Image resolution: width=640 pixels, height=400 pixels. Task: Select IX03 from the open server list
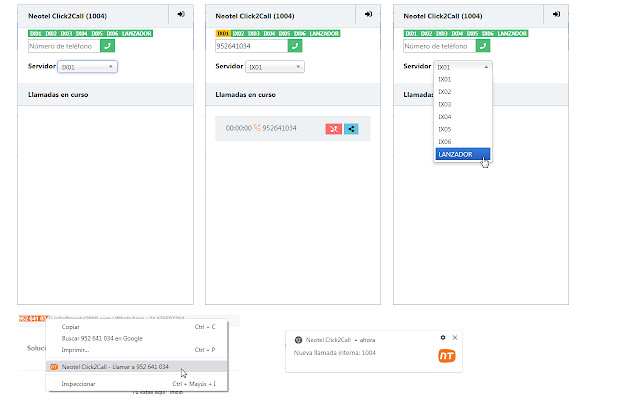pos(462,104)
